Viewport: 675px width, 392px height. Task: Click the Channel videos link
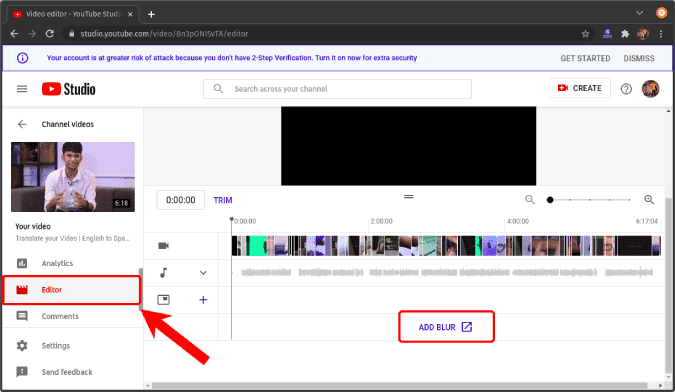(68, 124)
